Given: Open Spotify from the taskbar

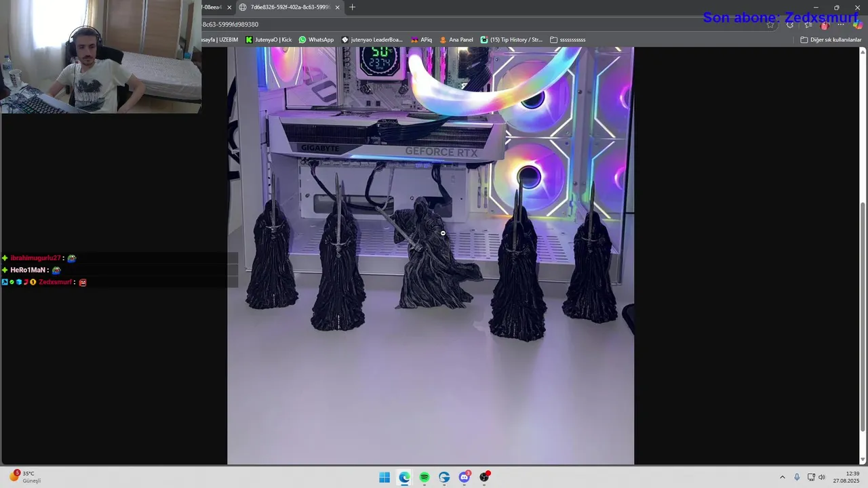Looking at the screenshot, I should tap(425, 477).
